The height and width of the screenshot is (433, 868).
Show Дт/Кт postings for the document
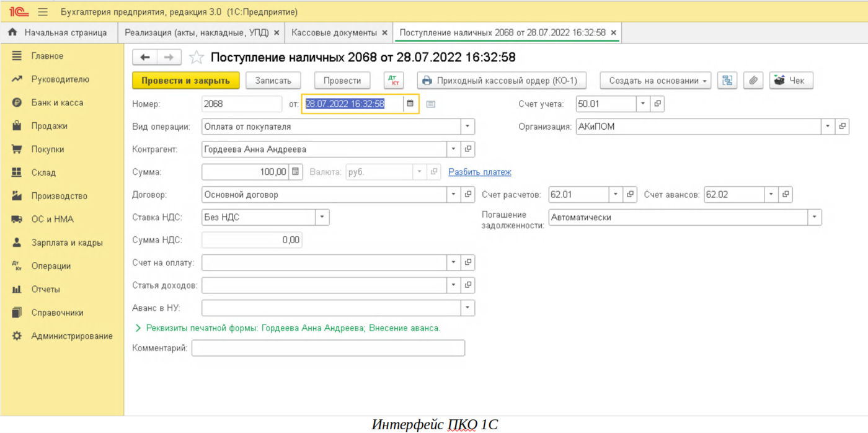click(394, 81)
